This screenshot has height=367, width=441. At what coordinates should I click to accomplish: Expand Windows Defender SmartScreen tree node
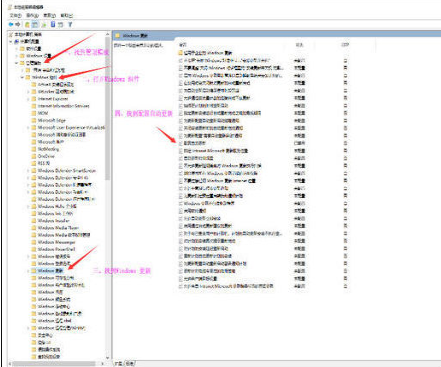tap(28, 170)
